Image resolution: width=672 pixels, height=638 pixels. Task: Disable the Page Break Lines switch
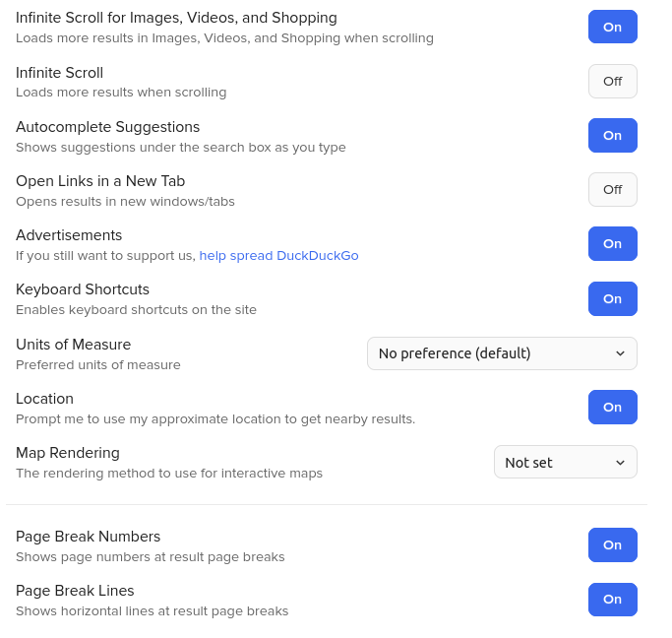612,599
